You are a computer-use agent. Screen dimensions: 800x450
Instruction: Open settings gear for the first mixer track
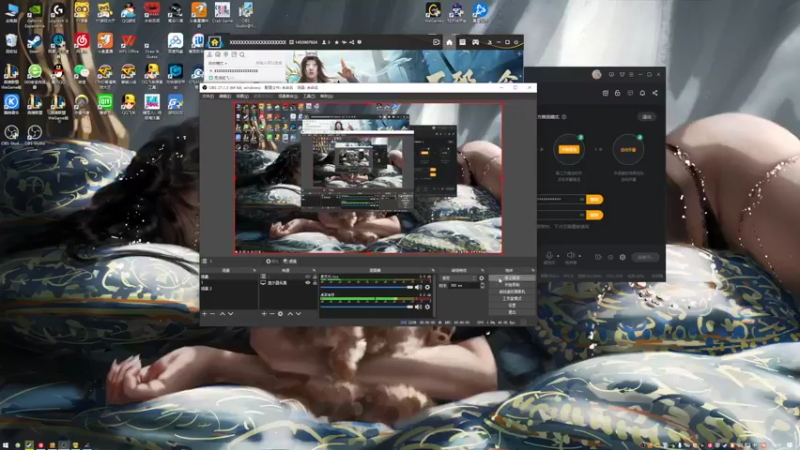pos(428,287)
